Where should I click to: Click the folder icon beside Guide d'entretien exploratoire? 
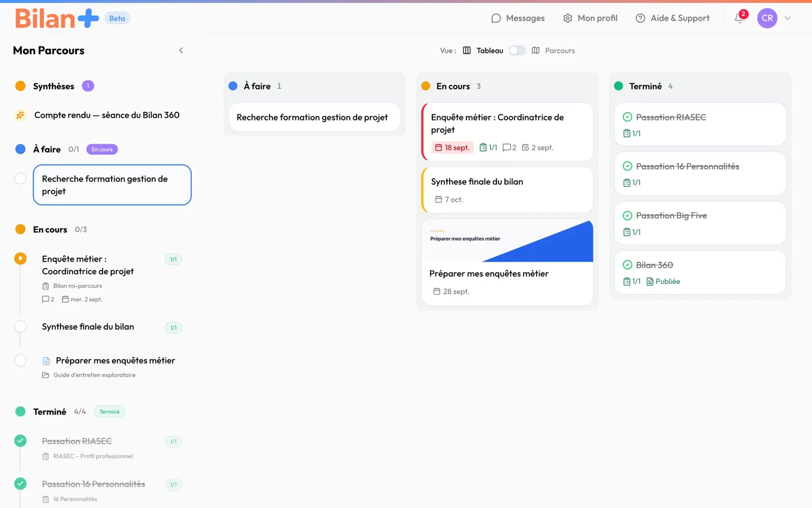tap(46, 375)
